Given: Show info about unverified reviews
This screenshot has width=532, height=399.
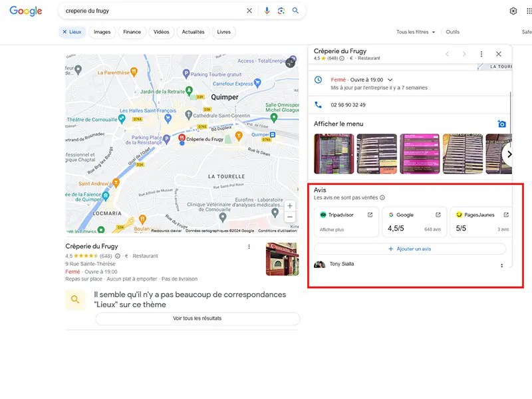Looking at the screenshot, I should (382, 198).
